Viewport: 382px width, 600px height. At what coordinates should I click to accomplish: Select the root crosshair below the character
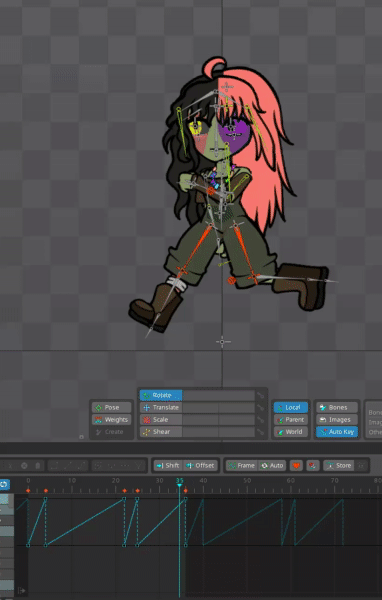[223, 342]
